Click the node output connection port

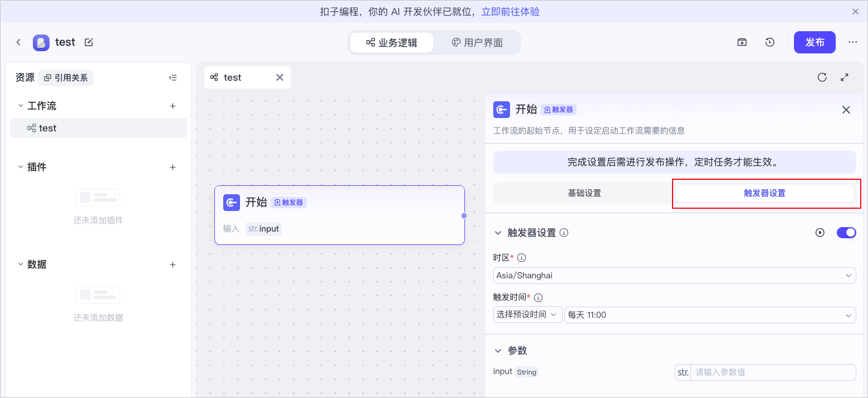464,215
